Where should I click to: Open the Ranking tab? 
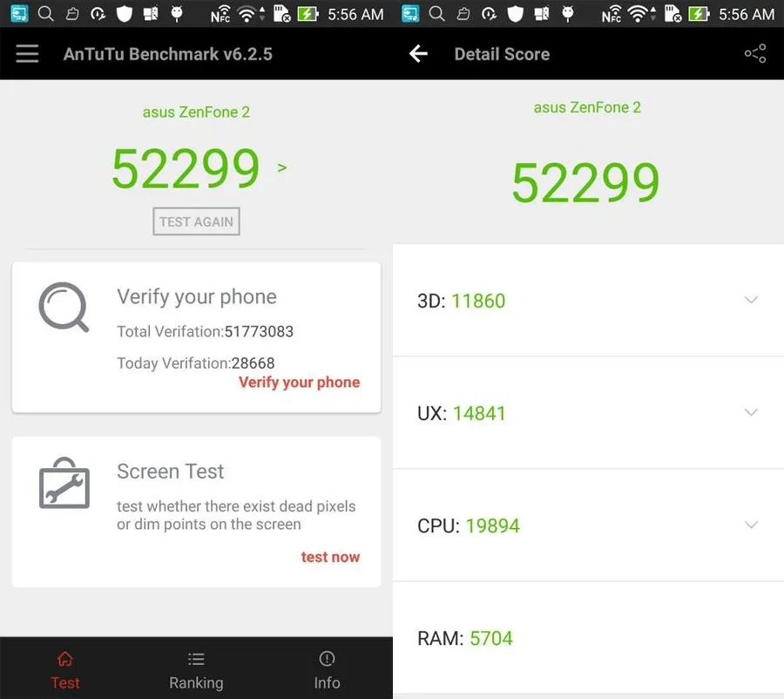(196, 669)
